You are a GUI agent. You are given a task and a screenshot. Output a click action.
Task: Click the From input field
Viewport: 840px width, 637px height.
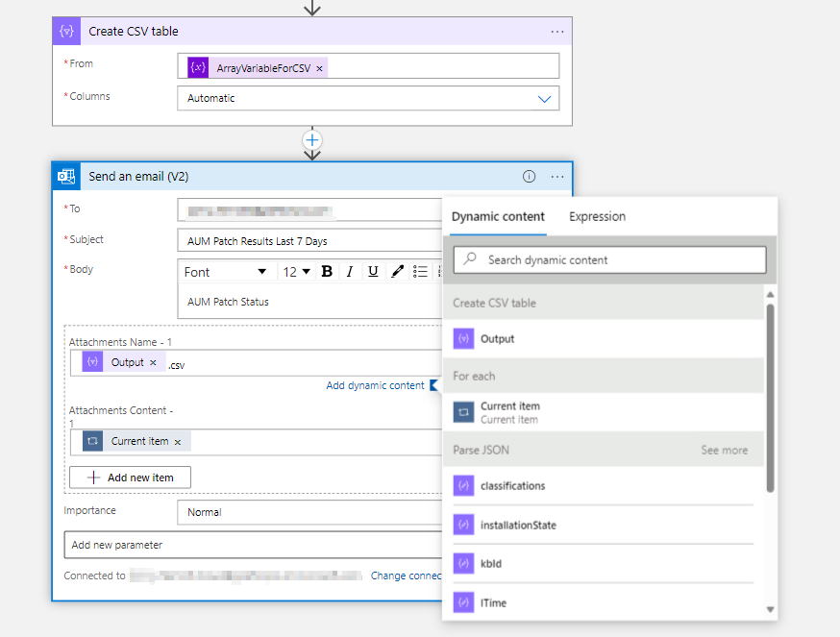tap(368, 66)
